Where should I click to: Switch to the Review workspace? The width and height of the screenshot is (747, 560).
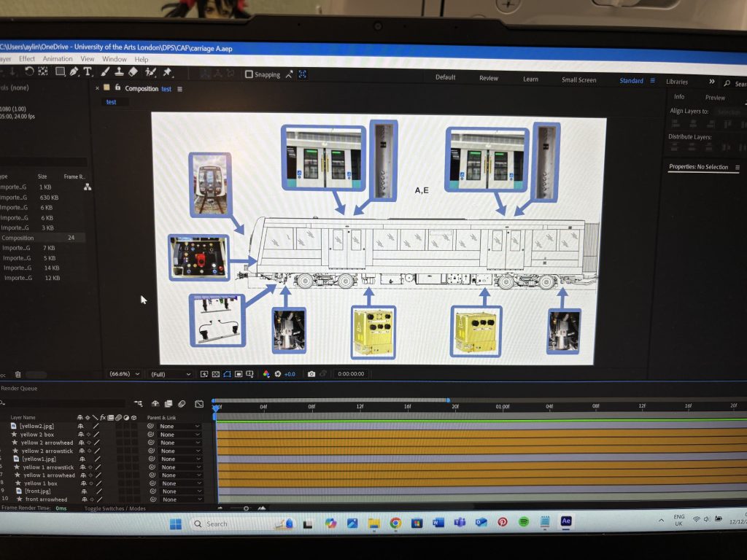click(489, 78)
